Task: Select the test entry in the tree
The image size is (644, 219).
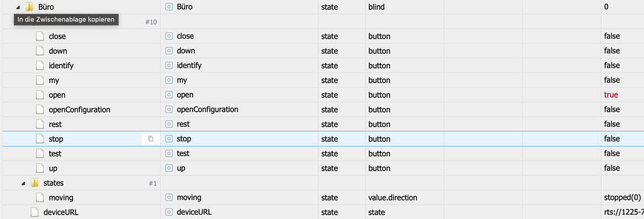Action: coord(55,154)
